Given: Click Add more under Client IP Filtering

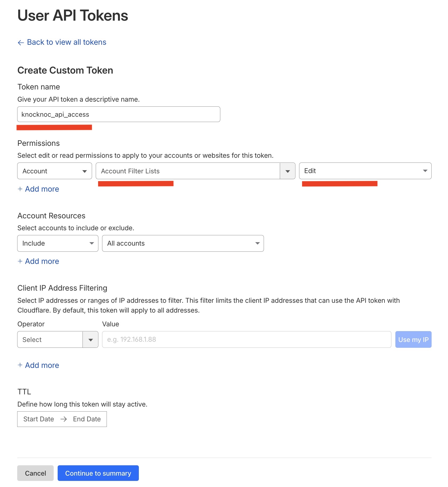Looking at the screenshot, I should tap(38, 365).
